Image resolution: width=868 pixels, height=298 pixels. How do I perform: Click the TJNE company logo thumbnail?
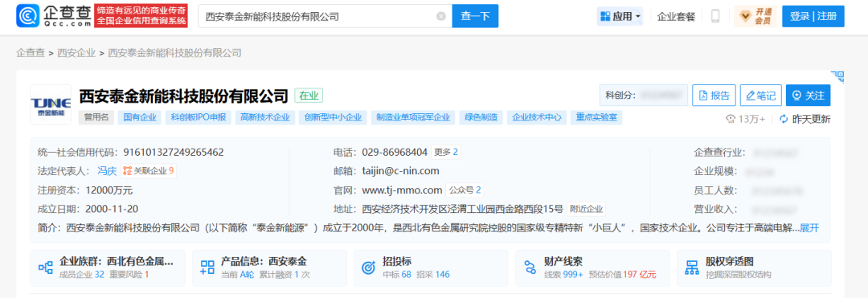(x=51, y=104)
